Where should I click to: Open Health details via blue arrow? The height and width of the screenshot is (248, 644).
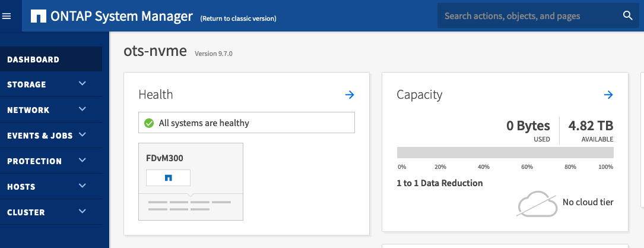[350, 95]
